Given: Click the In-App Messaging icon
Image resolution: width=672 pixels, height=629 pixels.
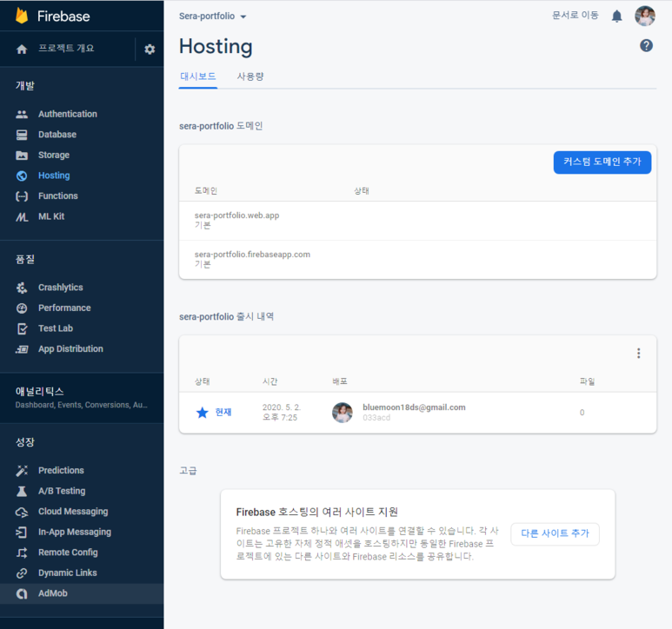Looking at the screenshot, I should pos(22,533).
